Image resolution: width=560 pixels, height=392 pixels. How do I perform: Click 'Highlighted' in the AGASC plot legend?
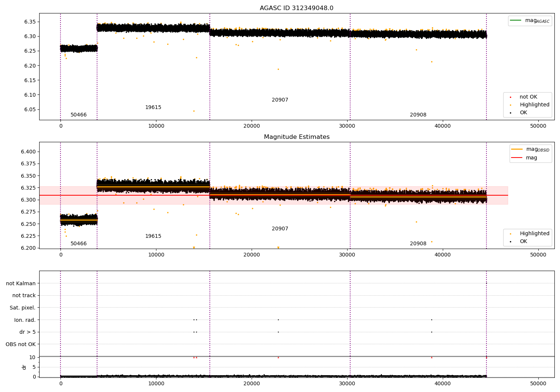pyautogui.click(x=530, y=105)
